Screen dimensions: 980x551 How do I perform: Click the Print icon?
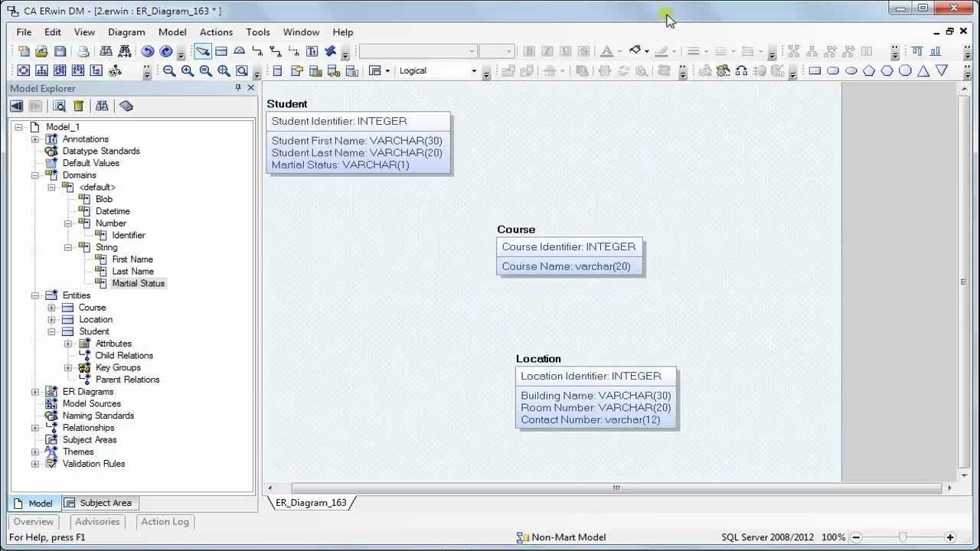pyautogui.click(x=83, y=51)
